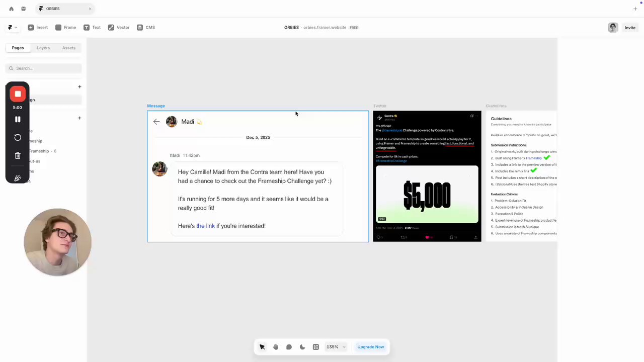Click the Invite button
The height and width of the screenshot is (362, 644).
[x=630, y=28]
